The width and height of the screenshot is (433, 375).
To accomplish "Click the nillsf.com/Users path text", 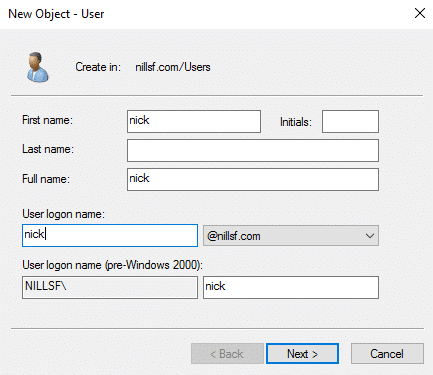I will (173, 67).
